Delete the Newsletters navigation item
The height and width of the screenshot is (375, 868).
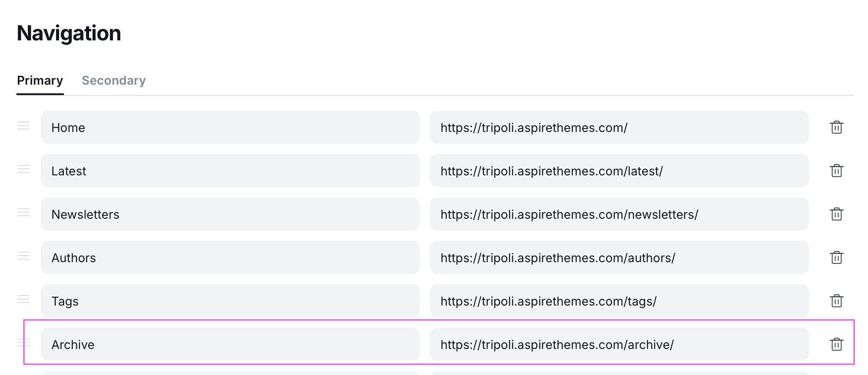point(836,214)
